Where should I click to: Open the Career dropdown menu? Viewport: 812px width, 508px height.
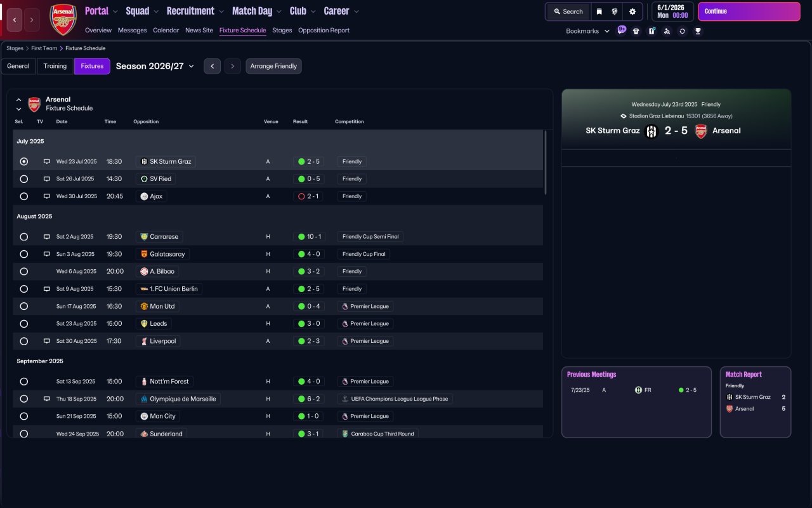(x=341, y=11)
